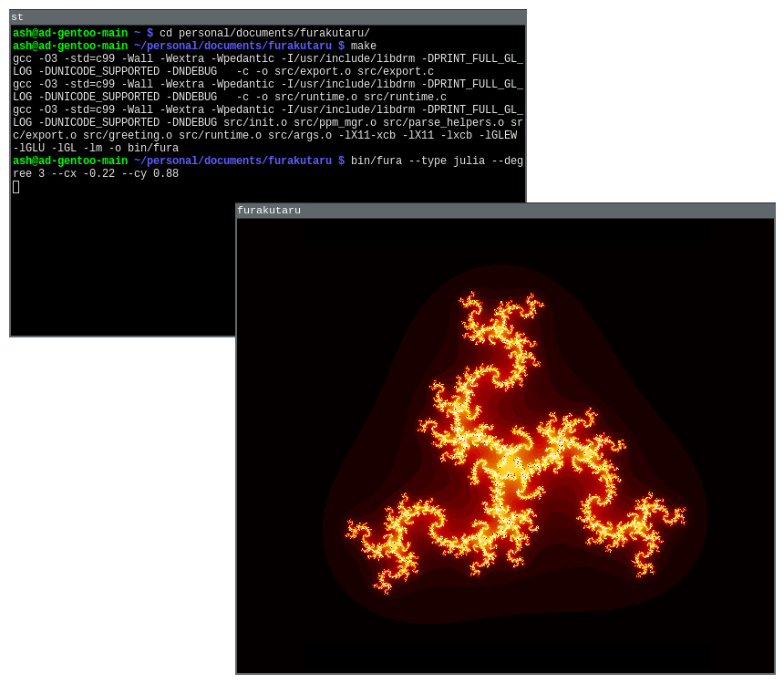Click the terminal cursor block
Screen dimensions: 784x684
(16, 187)
